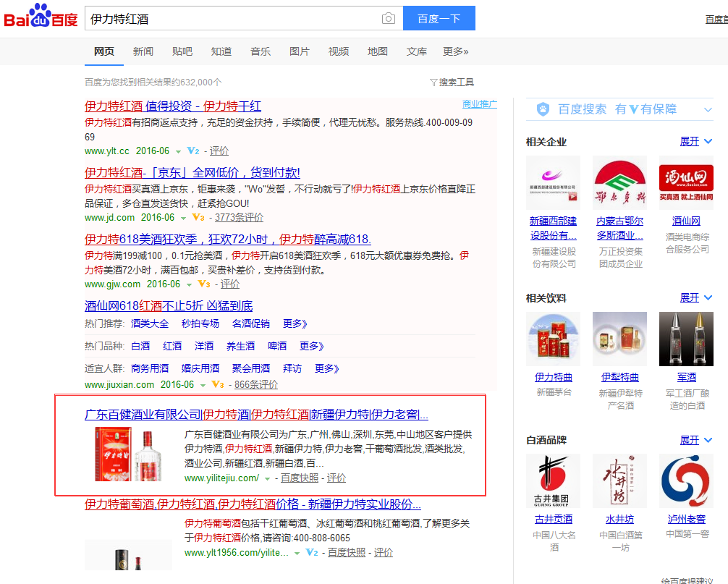Click the Baidu logo
The image size is (728, 584).
click(x=41, y=16)
